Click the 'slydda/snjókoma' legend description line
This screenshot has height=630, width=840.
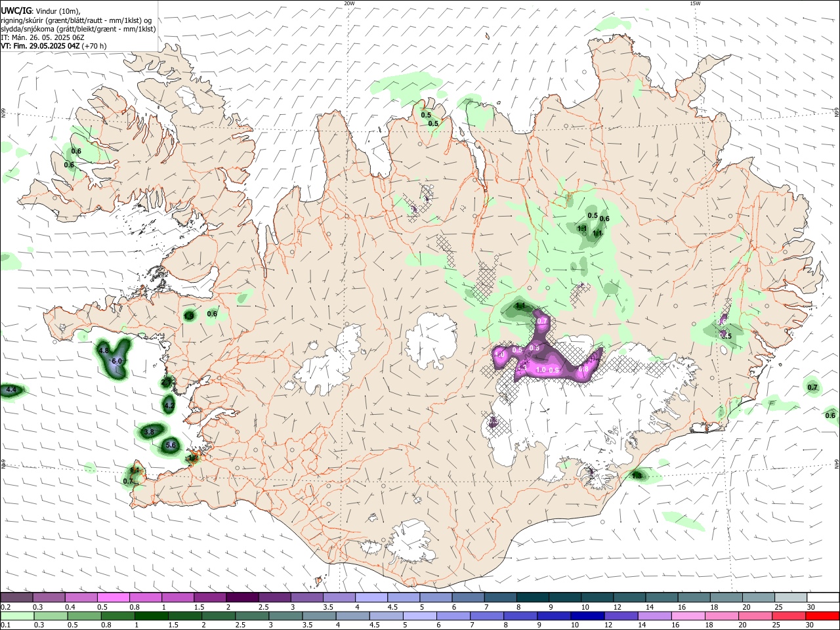pyautogui.click(x=78, y=29)
